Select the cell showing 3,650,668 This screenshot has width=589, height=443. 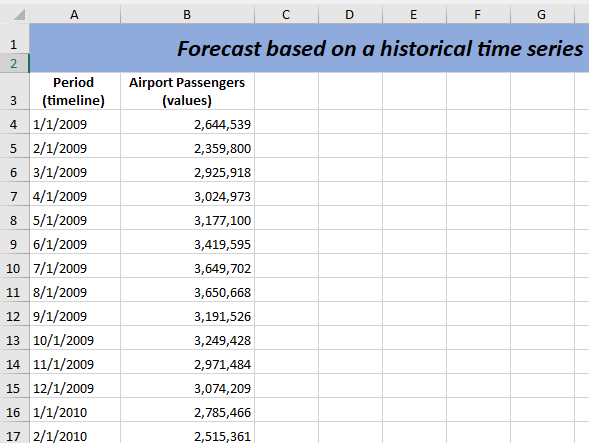click(187, 290)
